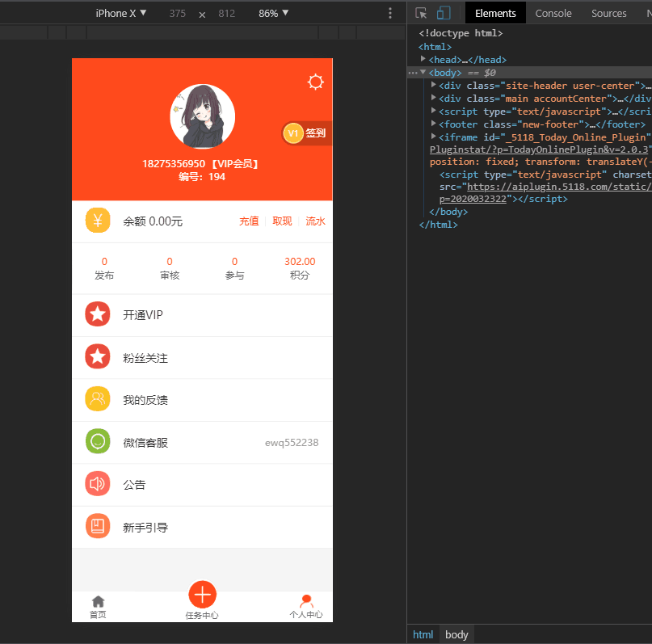Toggle the device toolbar icon
652x644 pixels.
point(444,13)
